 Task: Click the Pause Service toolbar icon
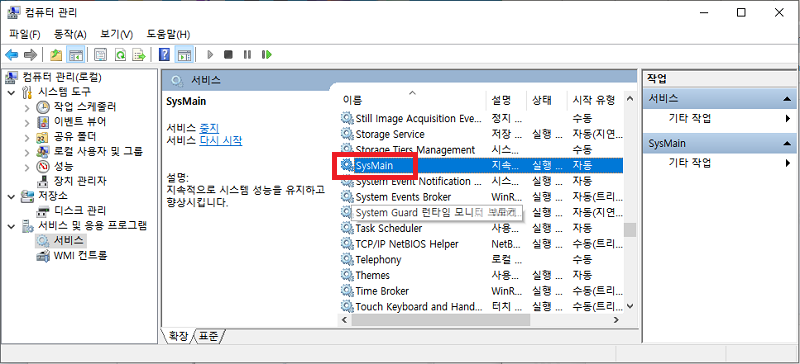point(247,55)
